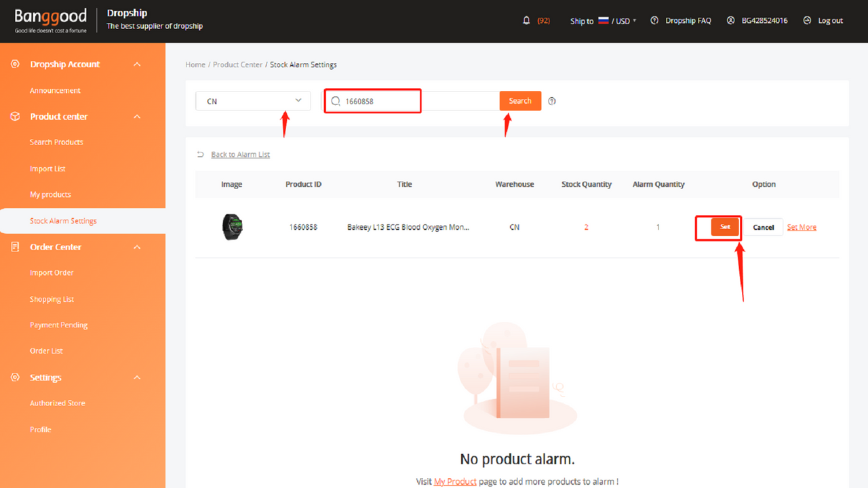Click the Order Center document icon
This screenshot has height=488, width=868.
point(15,247)
